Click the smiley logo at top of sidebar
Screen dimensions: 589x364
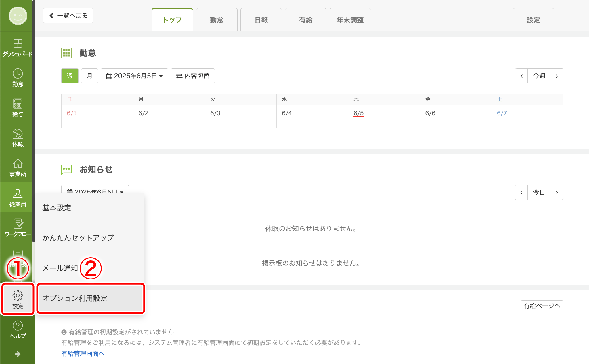(x=18, y=16)
